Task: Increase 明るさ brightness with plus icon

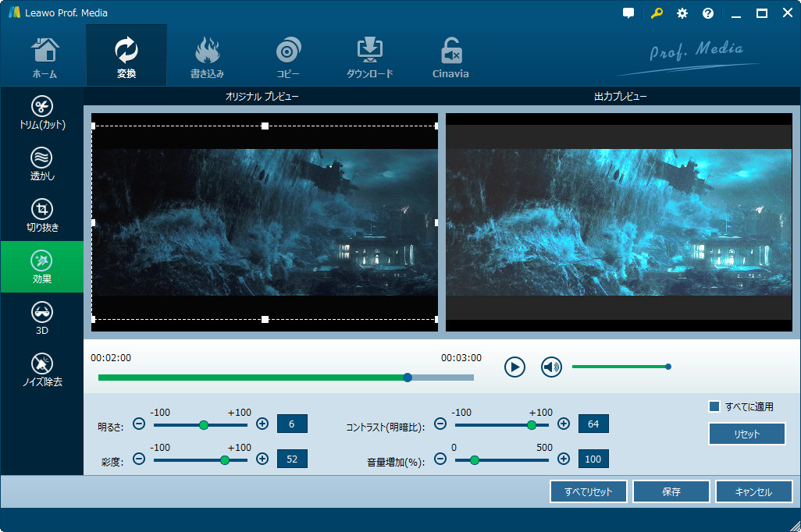Action: pos(262,424)
